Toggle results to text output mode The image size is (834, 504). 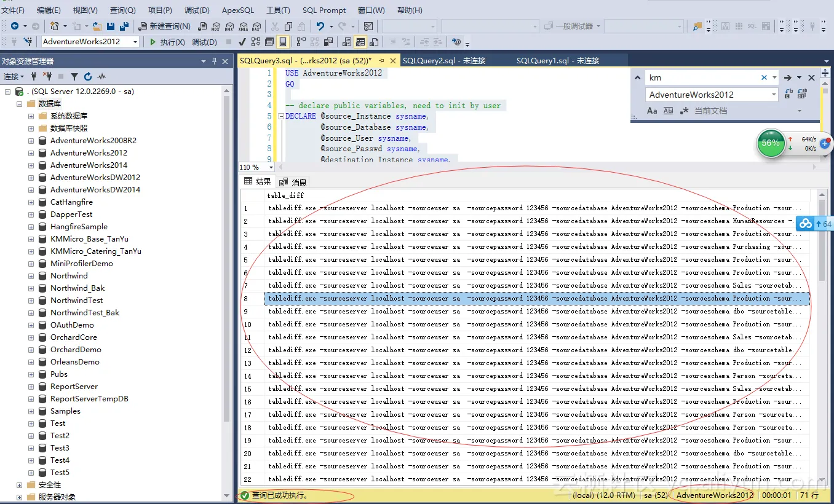point(346,42)
